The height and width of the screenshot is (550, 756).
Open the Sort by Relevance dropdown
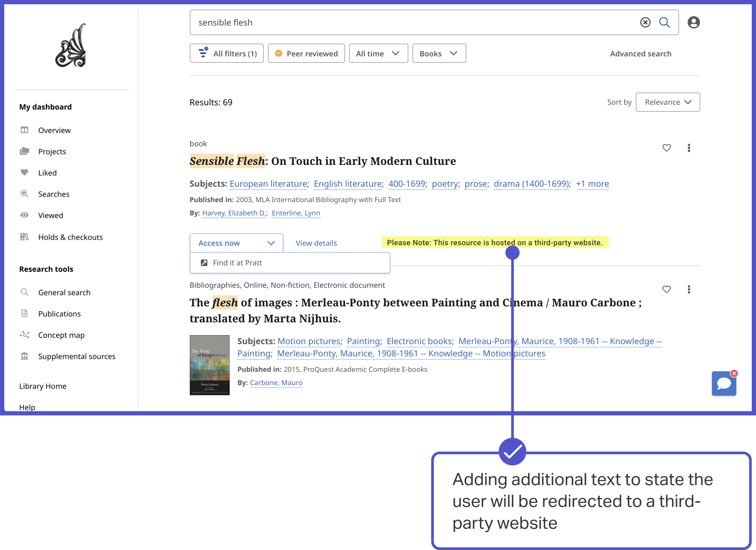pos(667,102)
